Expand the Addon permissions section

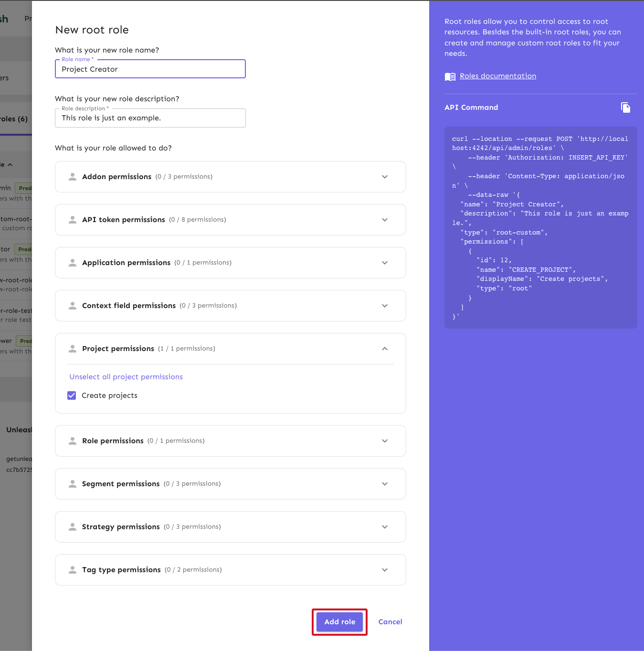point(384,177)
